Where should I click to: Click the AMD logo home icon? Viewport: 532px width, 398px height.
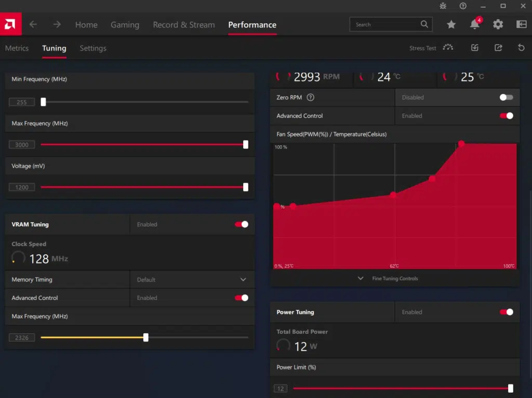coord(9,24)
